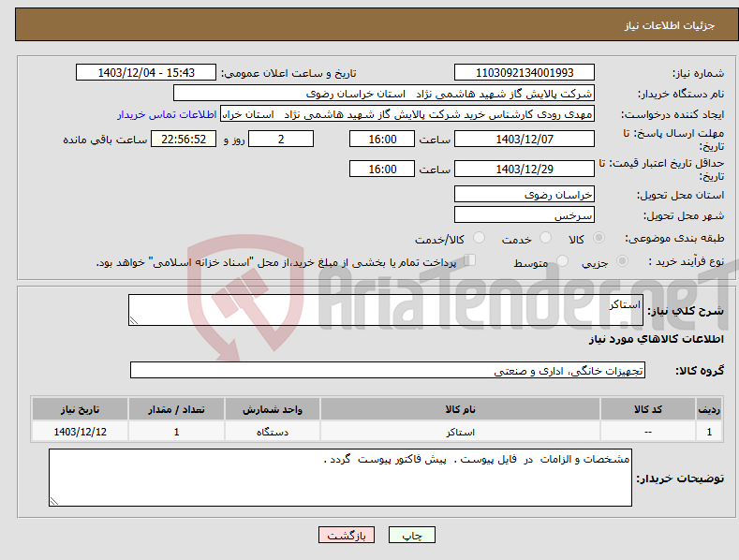The height and width of the screenshot is (560, 739).
Task: Click the بازگشت back button
Action: [x=347, y=535]
